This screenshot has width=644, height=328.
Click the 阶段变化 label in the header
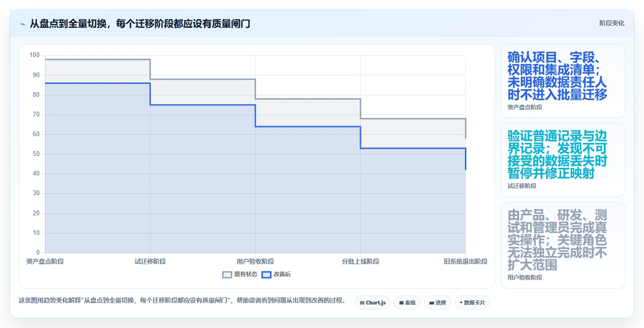point(611,23)
